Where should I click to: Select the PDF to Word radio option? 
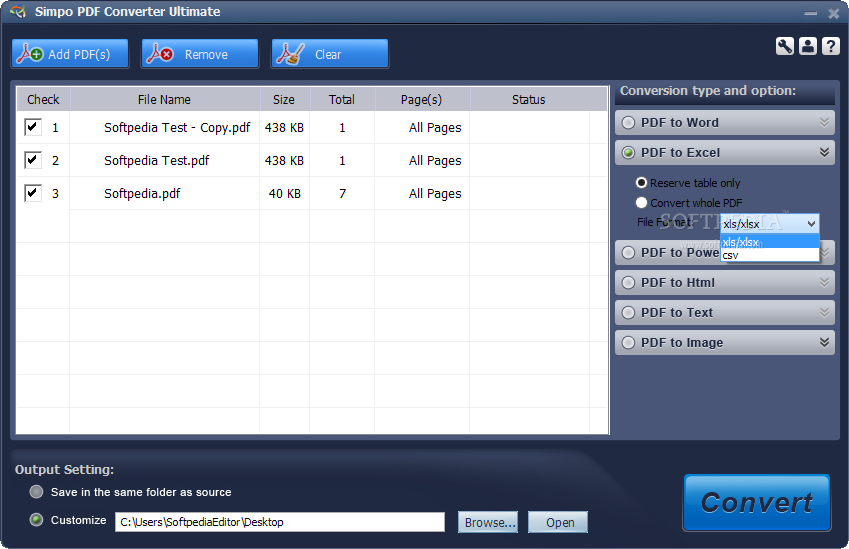[x=628, y=123]
